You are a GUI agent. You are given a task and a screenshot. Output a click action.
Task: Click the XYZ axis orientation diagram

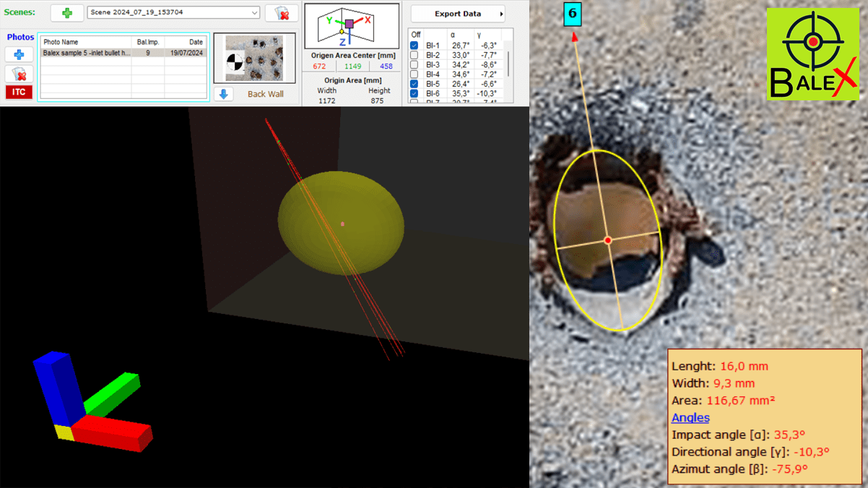click(351, 26)
